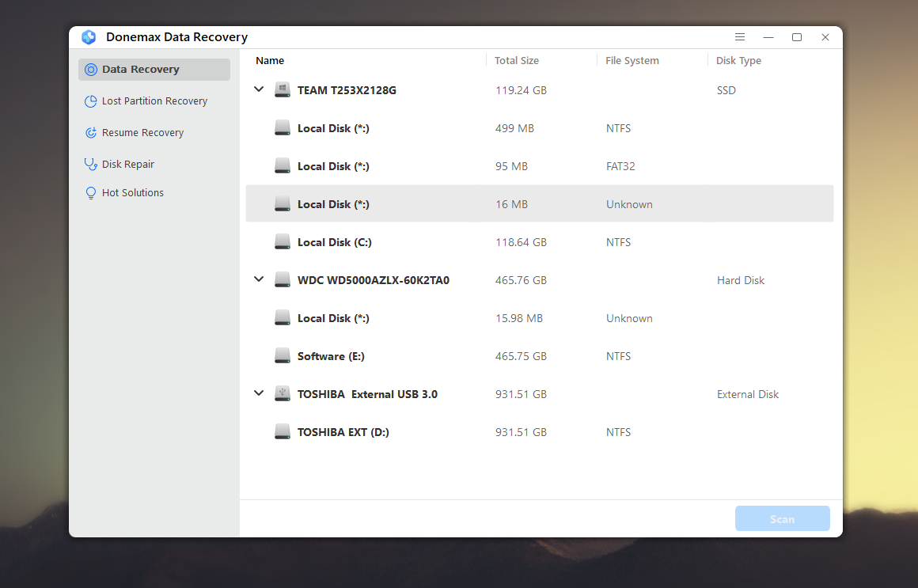Viewport: 918px width, 588px height.
Task: Click the Scan button
Action: click(782, 519)
